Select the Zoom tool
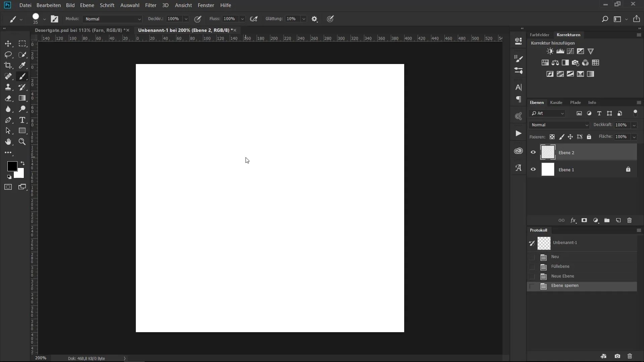This screenshot has width=644, height=362. coord(22,142)
